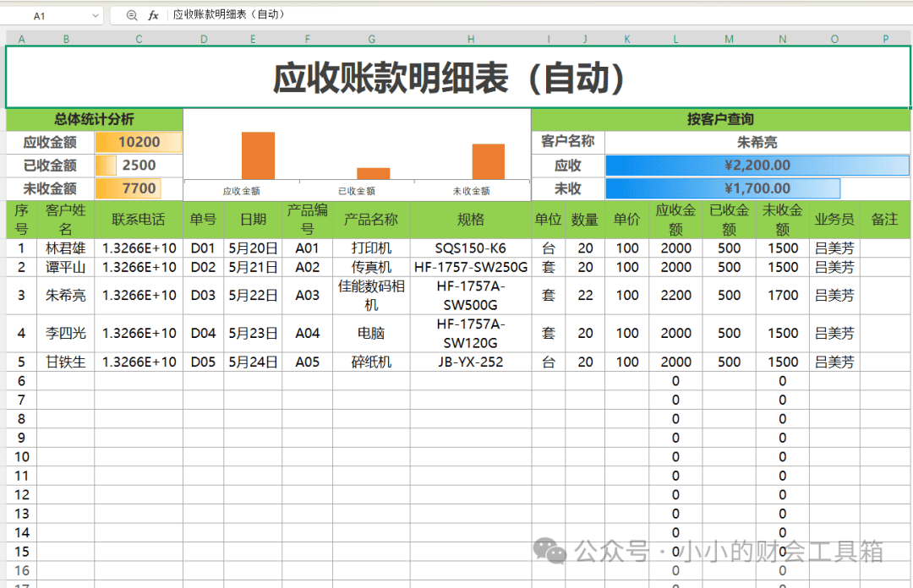The image size is (913, 588).
Task: Click the 朱希亮 customer name query cell
Action: coord(757,142)
